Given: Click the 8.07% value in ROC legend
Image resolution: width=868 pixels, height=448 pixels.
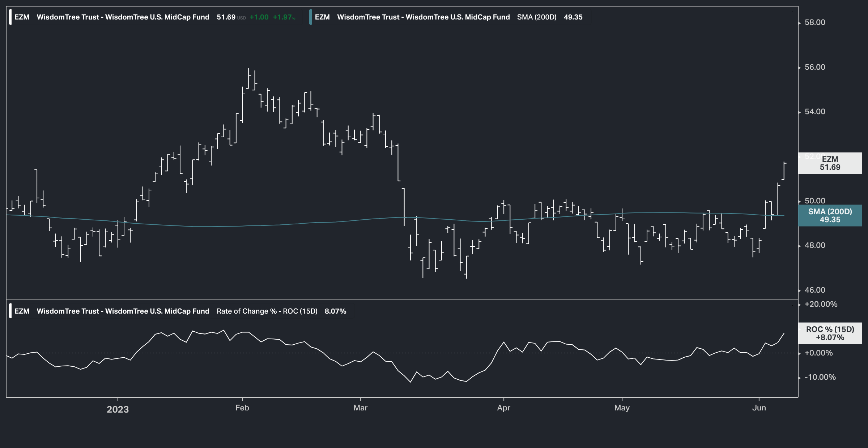Looking at the screenshot, I should click(336, 311).
